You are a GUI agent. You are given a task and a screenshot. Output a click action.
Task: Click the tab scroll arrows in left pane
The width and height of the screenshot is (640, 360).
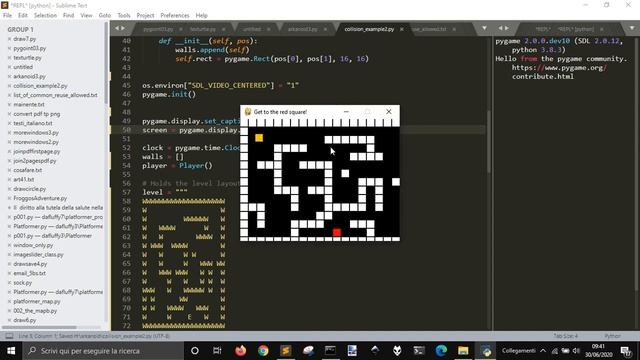(x=120, y=28)
